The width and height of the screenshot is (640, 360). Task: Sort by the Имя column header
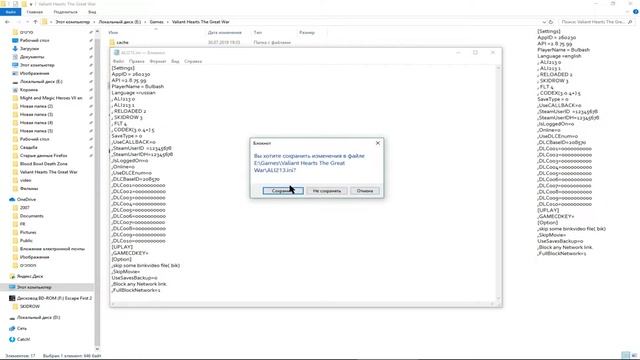pyautogui.click(x=113, y=32)
